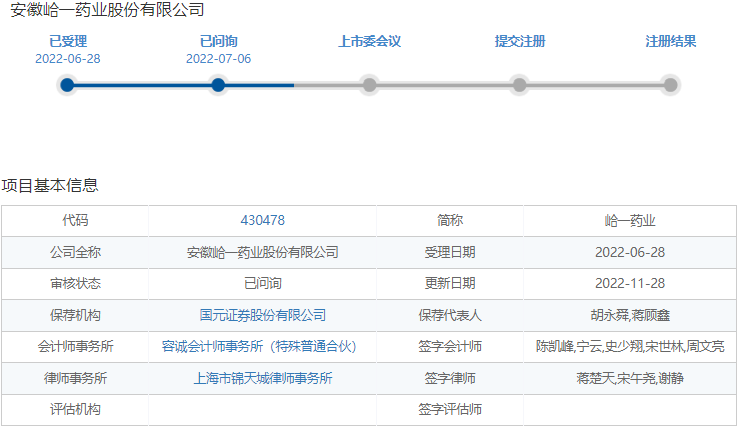
Task: Click the 已受理 stage label
Action: click(x=68, y=41)
